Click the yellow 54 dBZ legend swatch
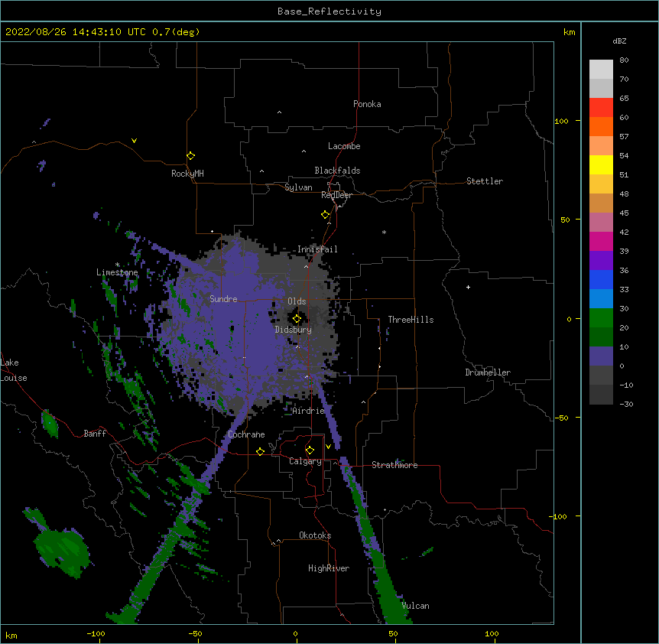This screenshot has width=659, height=644. tap(601, 164)
